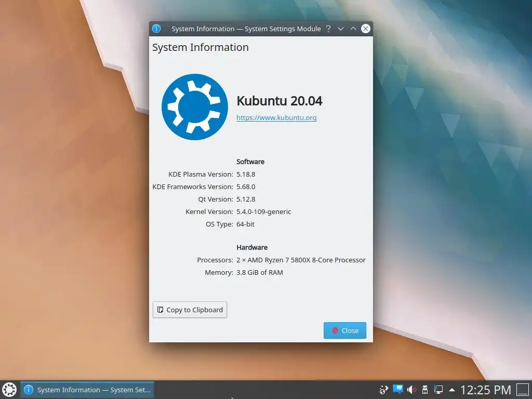Click the OS Type value 64-bit
The width and height of the screenshot is (532, 399).
click(245, 224)
